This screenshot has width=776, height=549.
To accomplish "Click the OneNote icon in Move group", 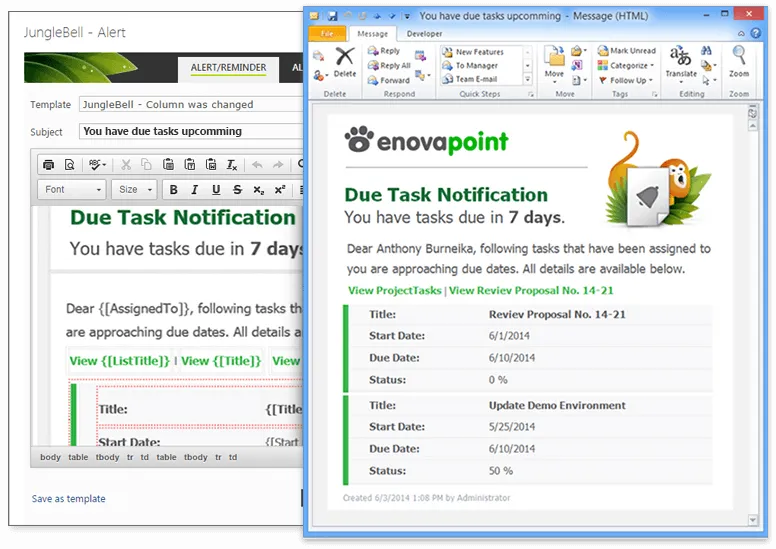I will 577,65.
